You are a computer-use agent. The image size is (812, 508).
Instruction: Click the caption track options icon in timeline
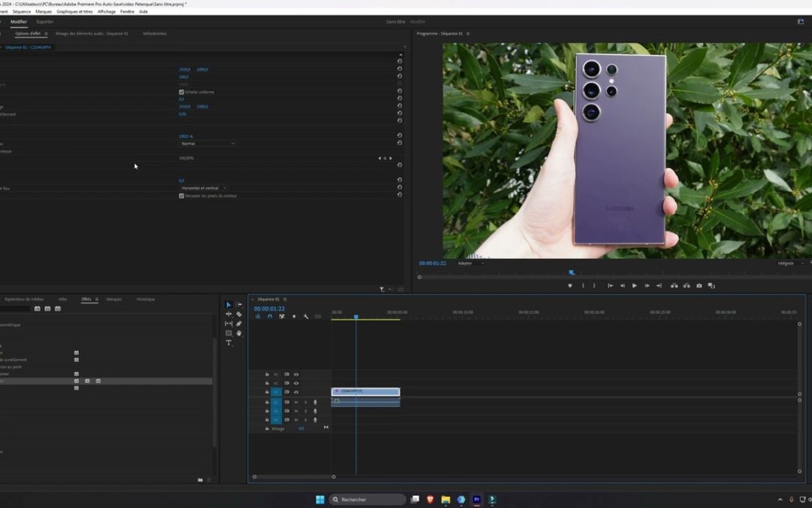[318, 316]
